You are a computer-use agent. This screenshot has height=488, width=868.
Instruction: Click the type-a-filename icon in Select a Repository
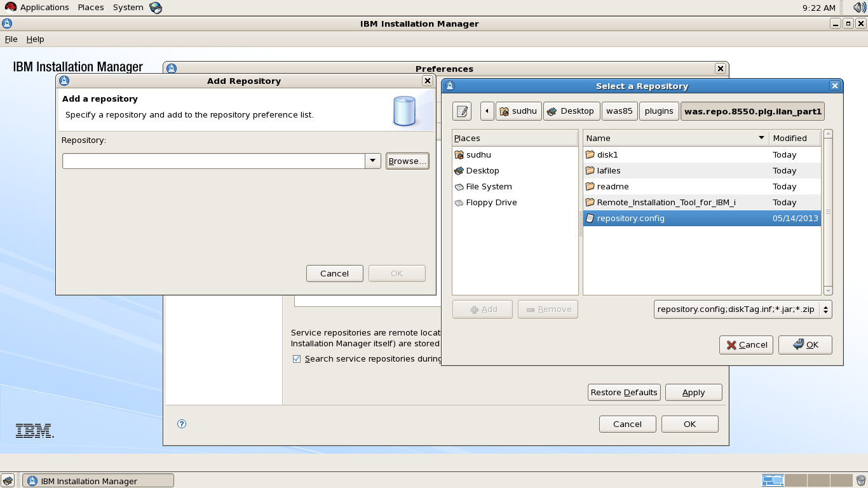point(461,111)
